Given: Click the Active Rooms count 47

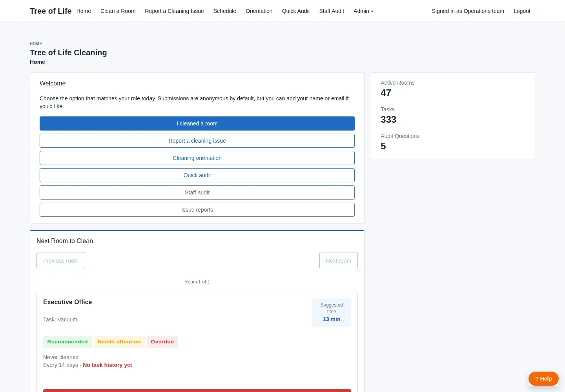Looking at the screenshot, I should coord(386,93).
